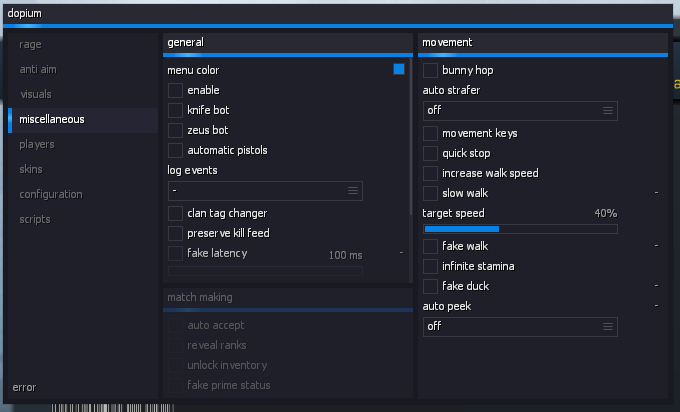
Task: Open the auto strafer dropdown
Action: point(520,111)
